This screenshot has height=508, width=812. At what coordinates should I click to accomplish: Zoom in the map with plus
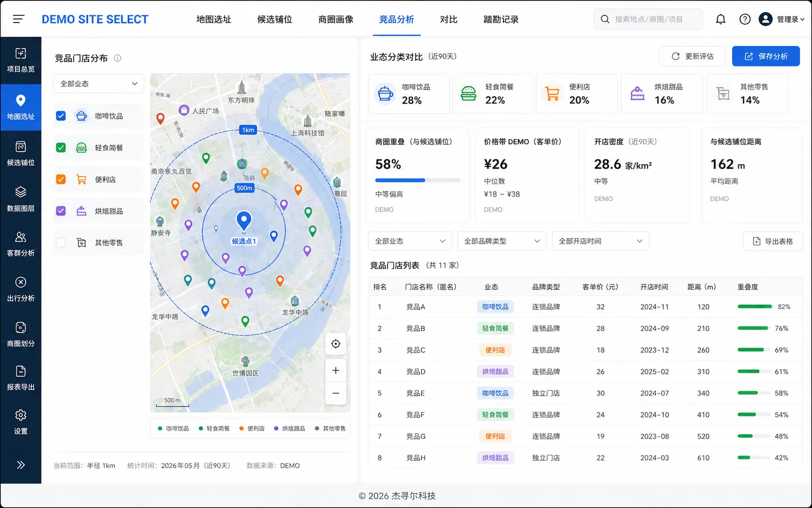click(336, 370)
